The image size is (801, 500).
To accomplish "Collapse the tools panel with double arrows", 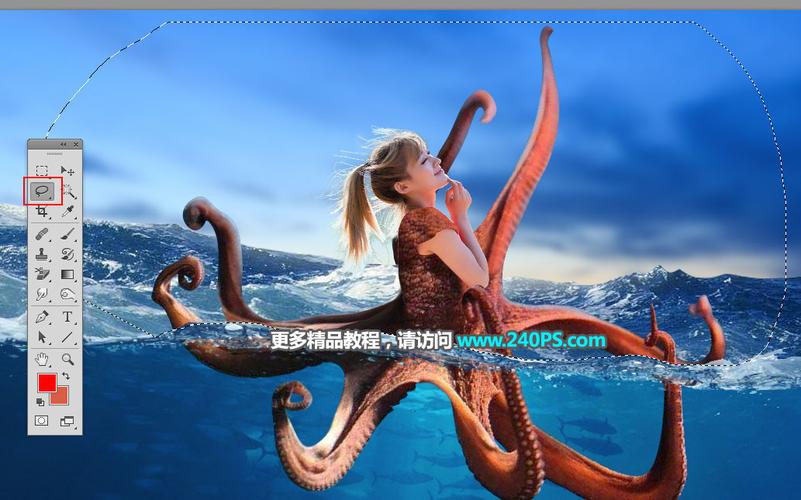I will (63, 145).
